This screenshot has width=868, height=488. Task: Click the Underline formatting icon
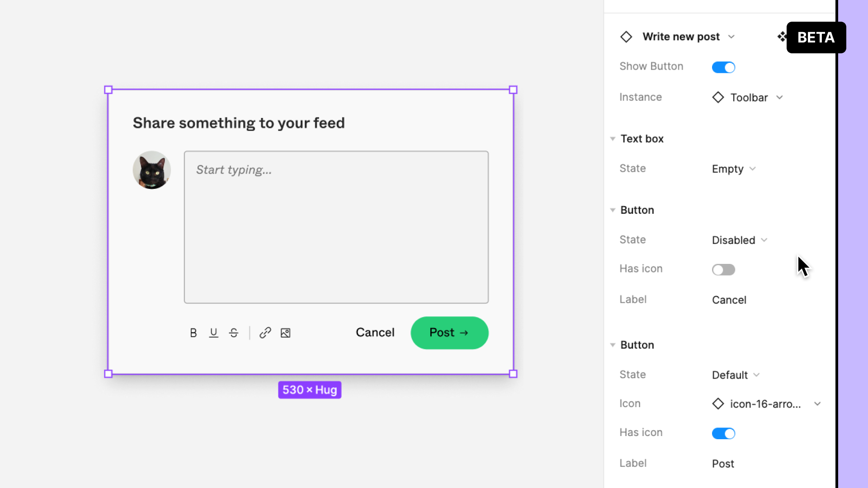pos(213,333)
